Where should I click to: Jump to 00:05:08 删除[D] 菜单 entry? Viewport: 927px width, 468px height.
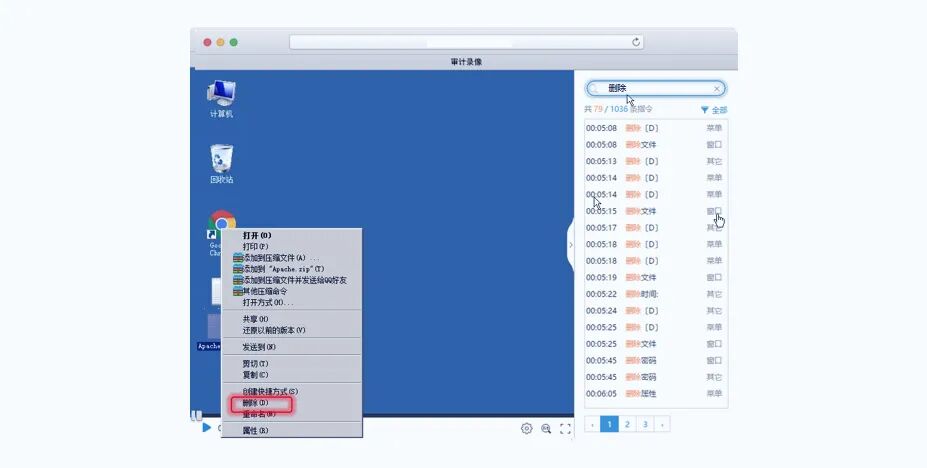pos(655,128)
